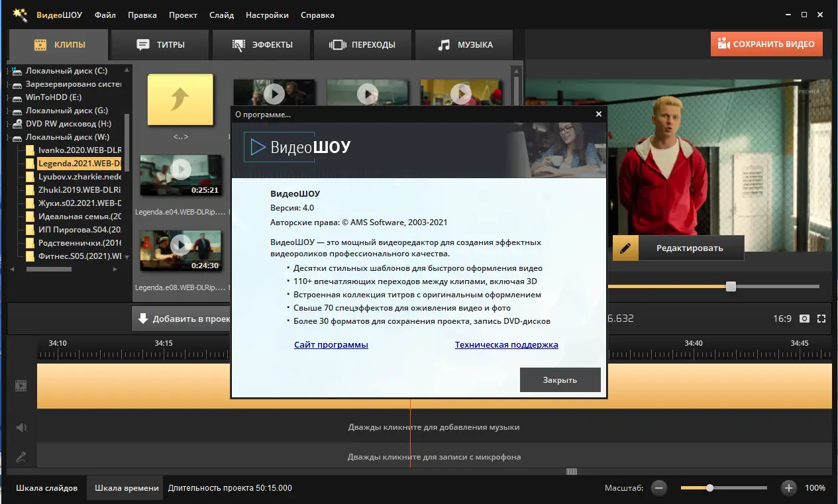
Task: Close the About dialog with Закрыть button
Action: pos(560,379)
